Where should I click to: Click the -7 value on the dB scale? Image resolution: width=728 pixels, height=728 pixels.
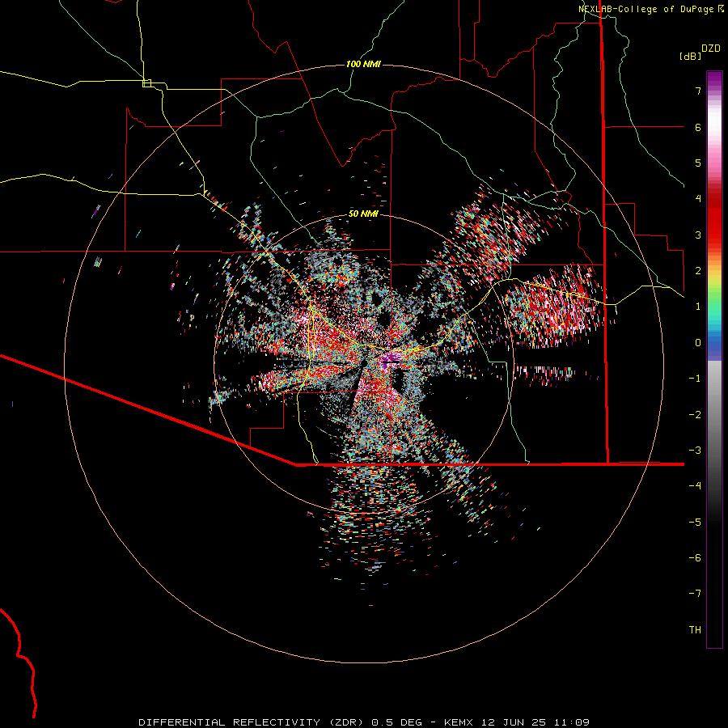(695, 594)
